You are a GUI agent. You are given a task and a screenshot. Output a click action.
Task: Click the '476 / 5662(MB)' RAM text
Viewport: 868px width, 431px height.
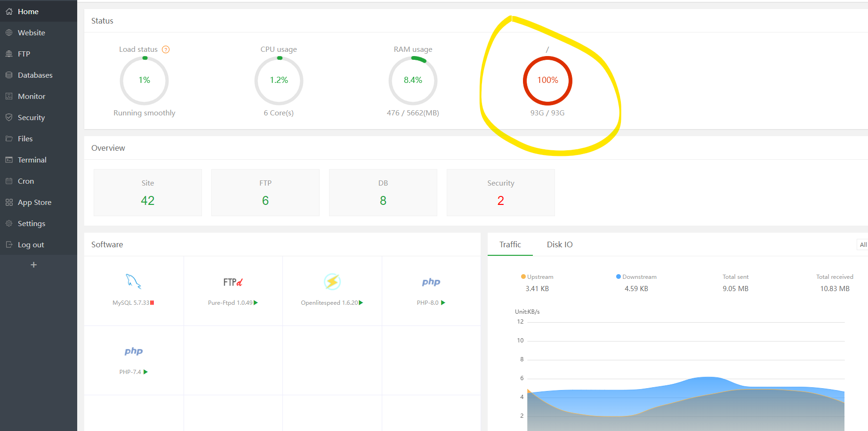[x=413, y=113]
